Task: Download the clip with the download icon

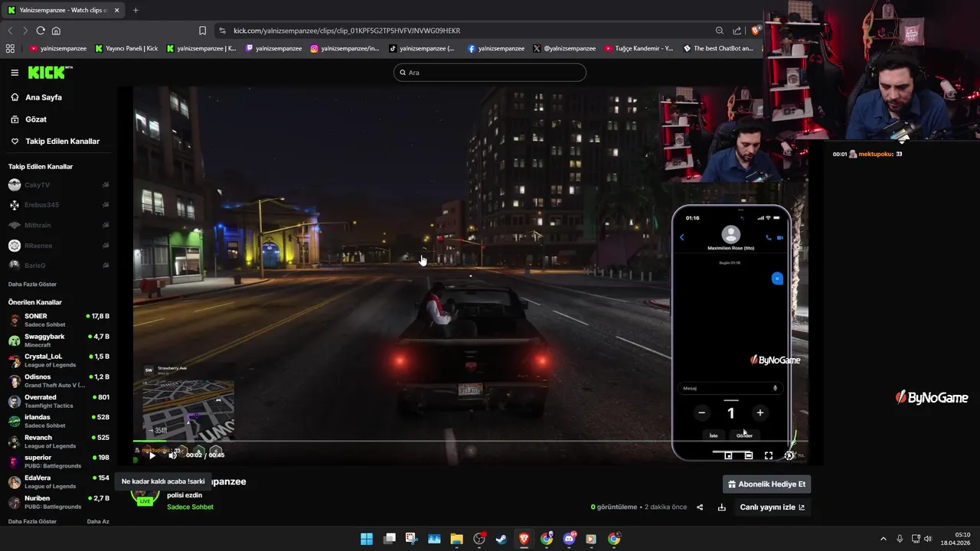Action: click(721, 507)
